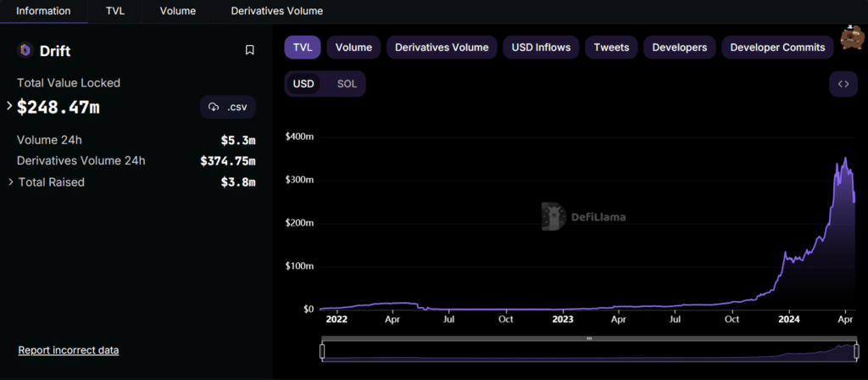Click the Drift protocol name

click(55, 51)
